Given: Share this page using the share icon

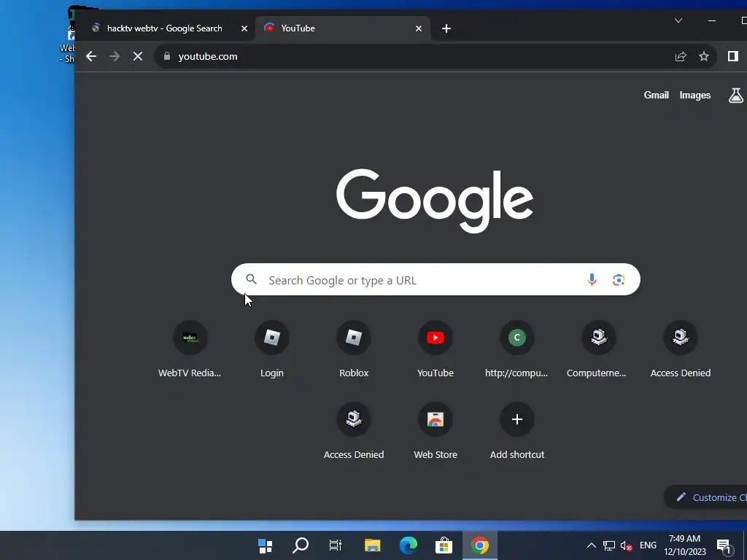Looking at the screenshot, I should (681, 56).
